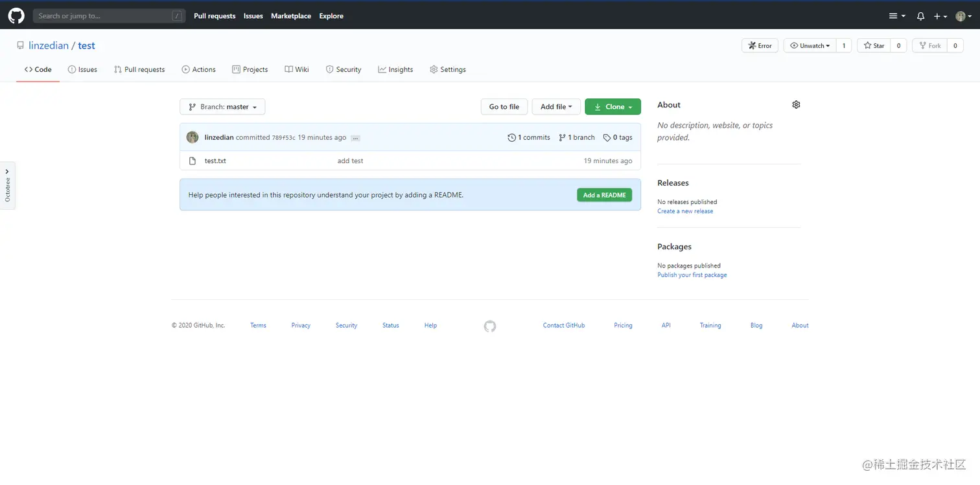Click the test.txt file icon
This screenshot has height=485, width=980.
192,161
